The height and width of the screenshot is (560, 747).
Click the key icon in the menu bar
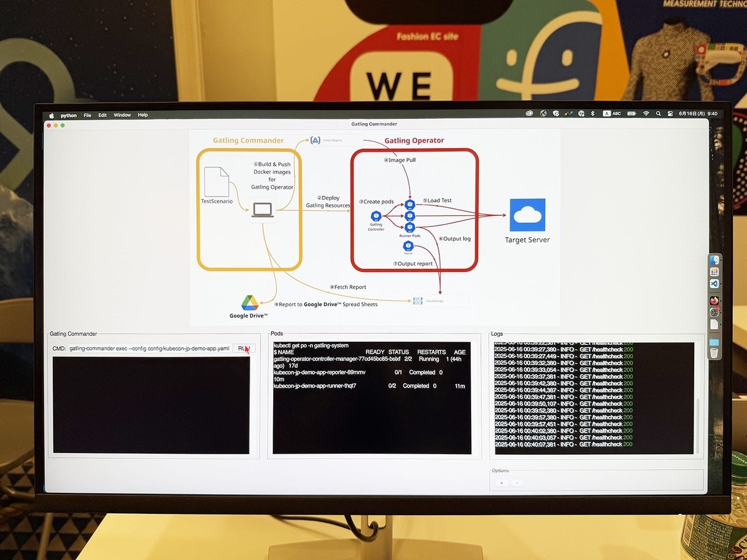click(x=568, y=114)
